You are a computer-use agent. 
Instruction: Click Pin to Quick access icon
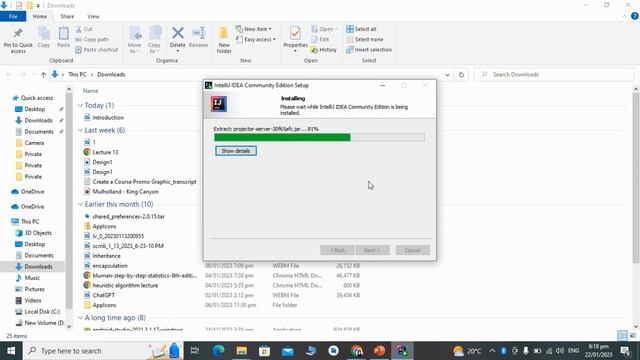(x=18, y=33)
